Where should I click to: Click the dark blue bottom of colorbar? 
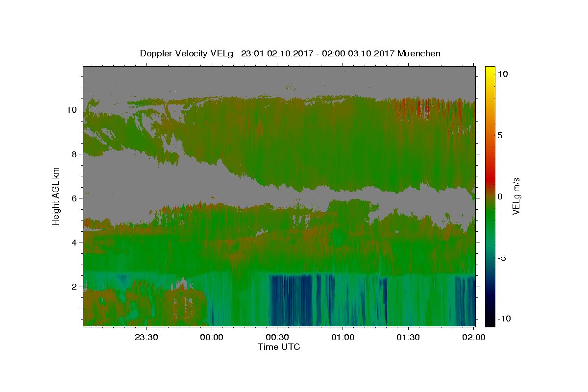click(x=490, y=322)
